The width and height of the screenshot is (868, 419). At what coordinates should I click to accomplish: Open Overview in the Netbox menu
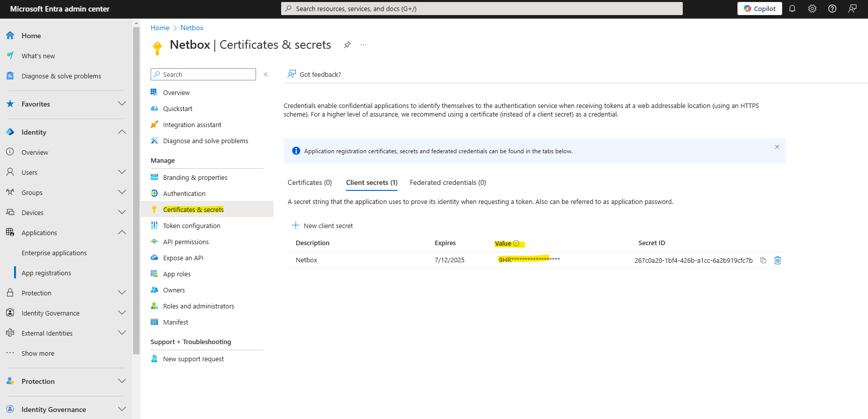(176, 92)
